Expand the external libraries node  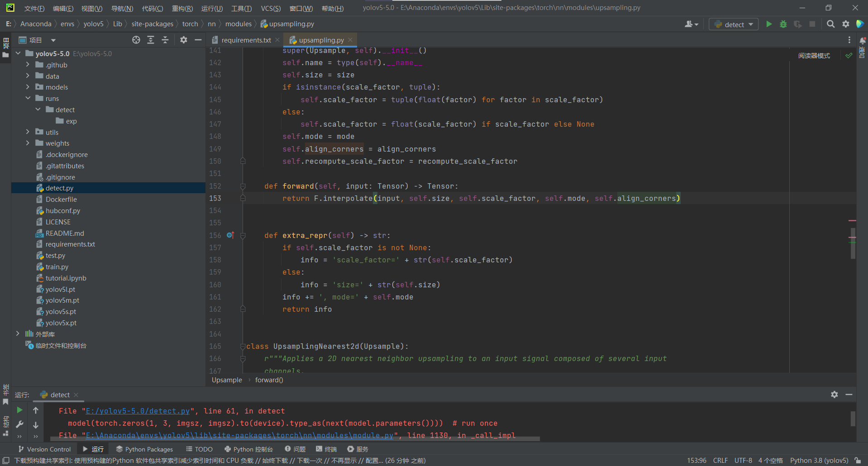coord(18,334)
